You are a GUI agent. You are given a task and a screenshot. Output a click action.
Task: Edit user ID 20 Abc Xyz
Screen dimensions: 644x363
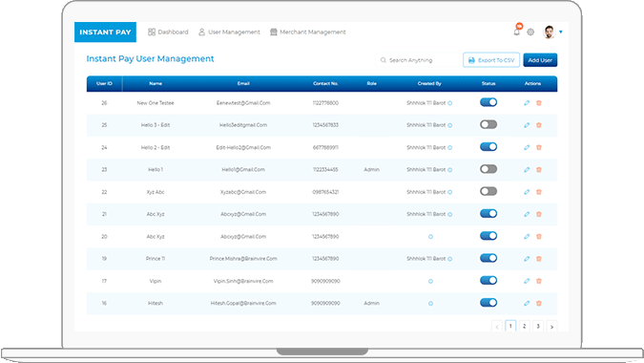point(527,236)
